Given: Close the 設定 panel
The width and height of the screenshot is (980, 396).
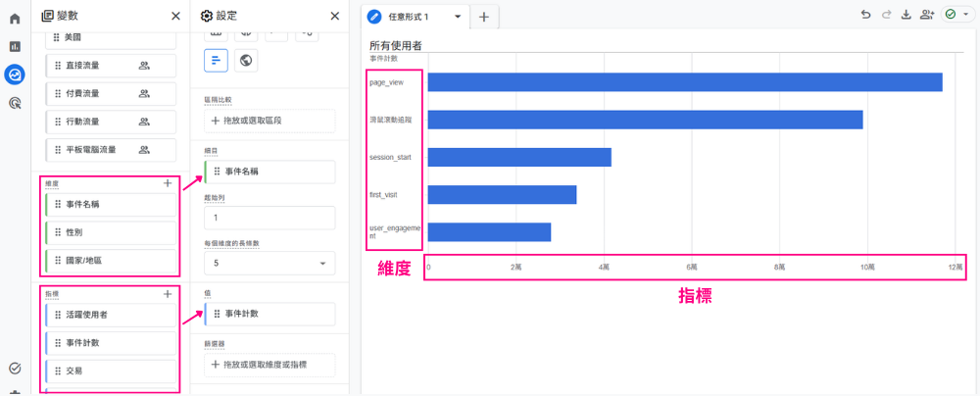Looking at the screenshot, I should (x=335, y=17).
